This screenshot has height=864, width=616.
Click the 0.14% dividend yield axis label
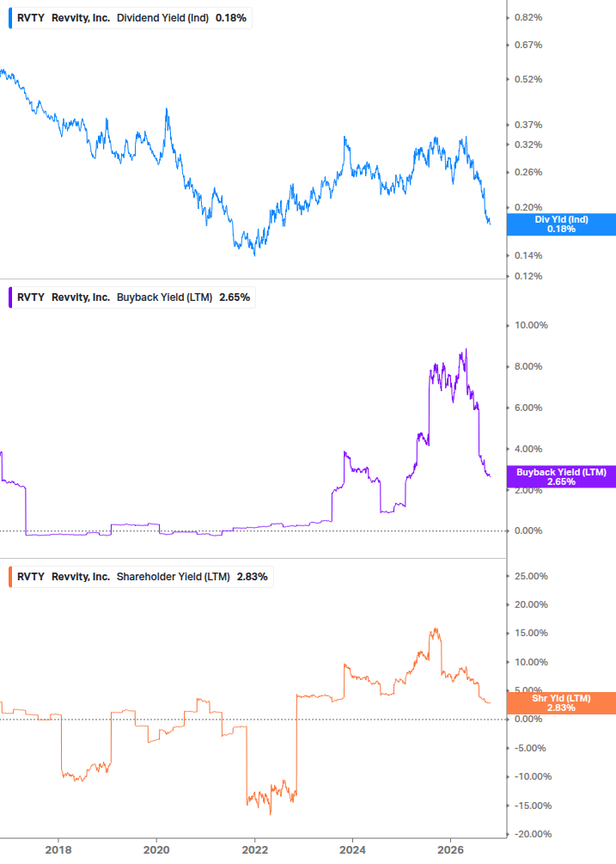click(x=528, y=255)
